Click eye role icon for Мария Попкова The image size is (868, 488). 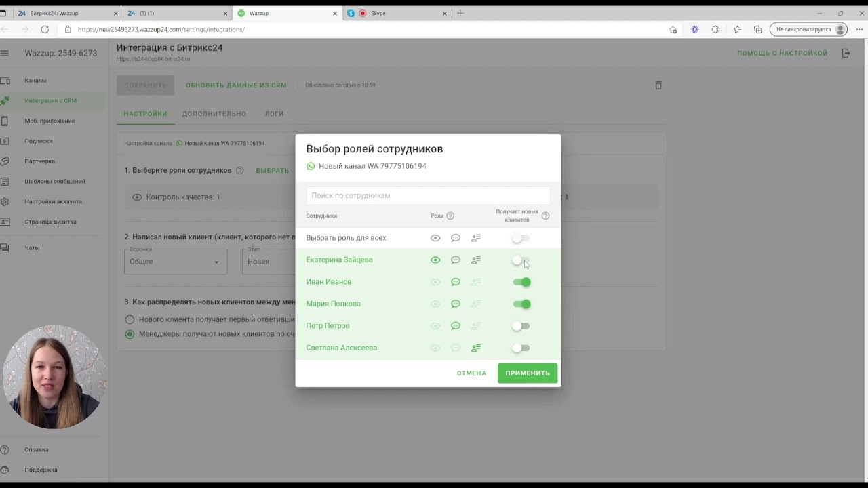[x=435, y=304]
